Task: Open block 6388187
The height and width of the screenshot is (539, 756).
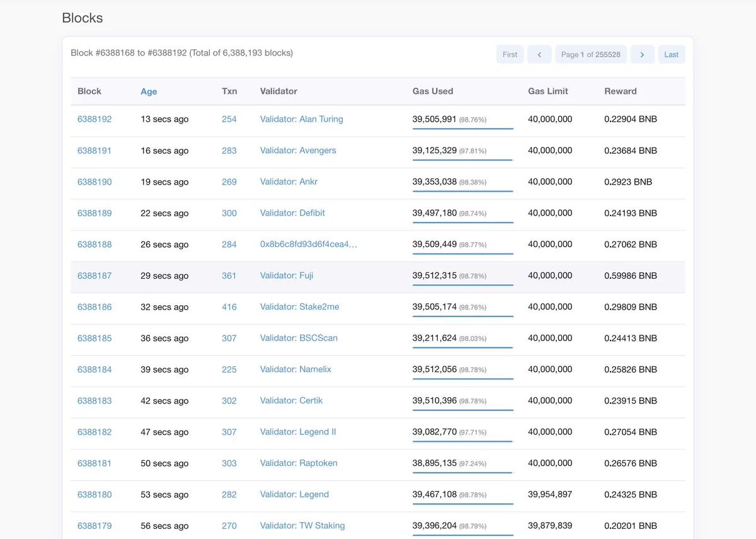Action: (94, 275)
